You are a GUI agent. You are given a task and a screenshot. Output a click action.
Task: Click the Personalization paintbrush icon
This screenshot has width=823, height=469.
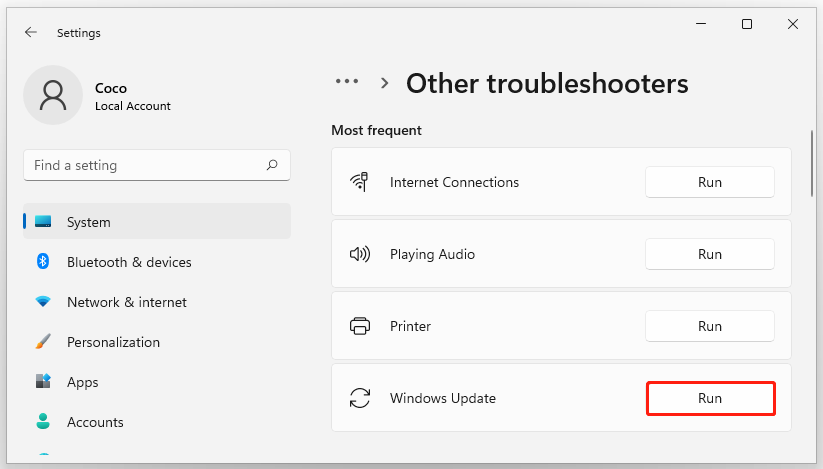click(x=43, y=342)
